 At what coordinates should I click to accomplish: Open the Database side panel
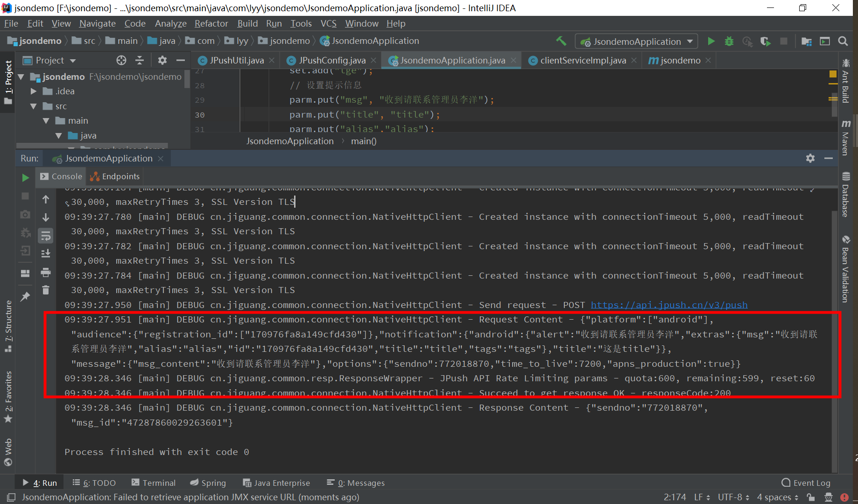845,195
